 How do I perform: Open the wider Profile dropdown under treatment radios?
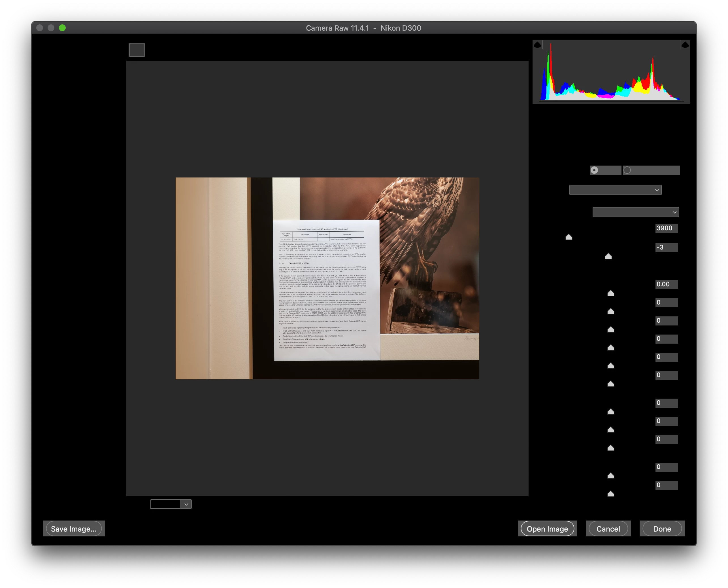tap(615, 190)
